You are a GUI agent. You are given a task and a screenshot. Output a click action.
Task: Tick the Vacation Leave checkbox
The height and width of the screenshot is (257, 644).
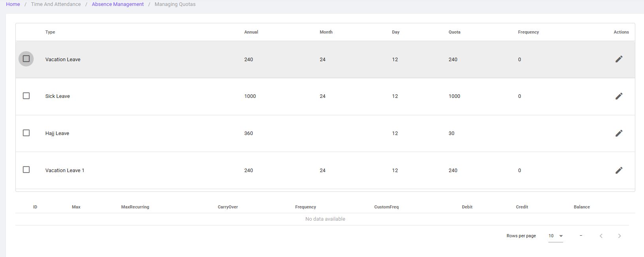(x=26, y=59)
